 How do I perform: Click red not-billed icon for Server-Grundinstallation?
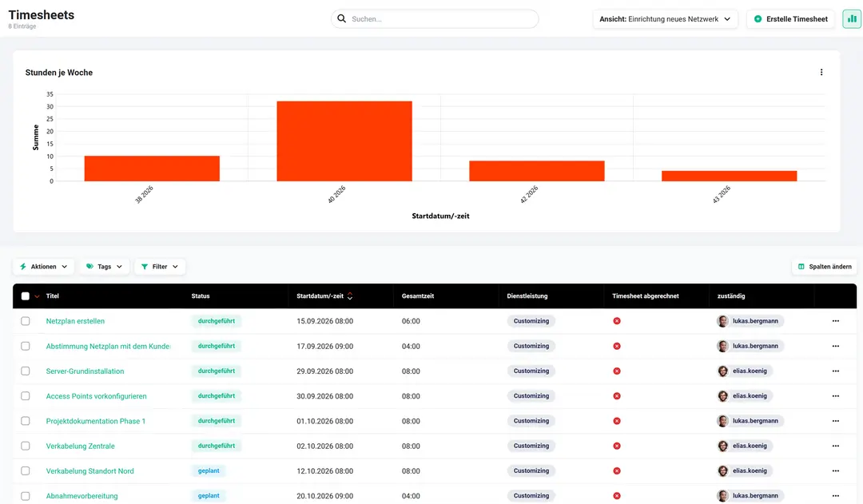pyautogui.click(x=617, y=371)
